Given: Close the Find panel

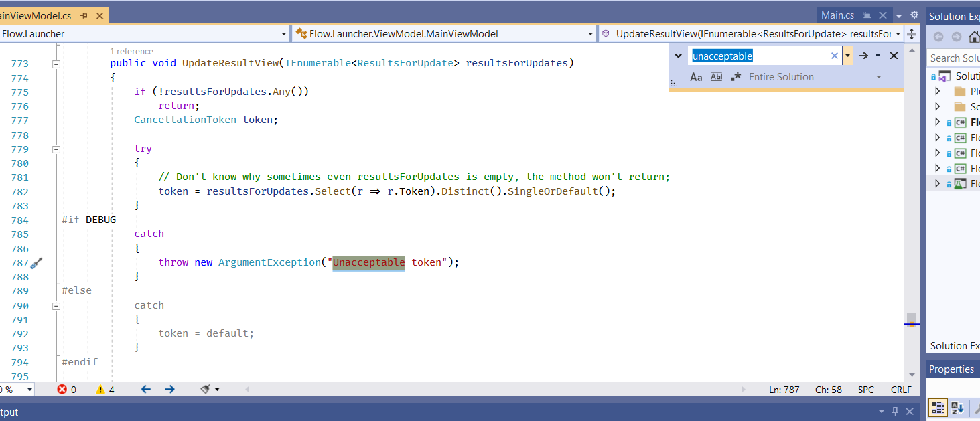Looking at the screenshot, I should 894,56.
